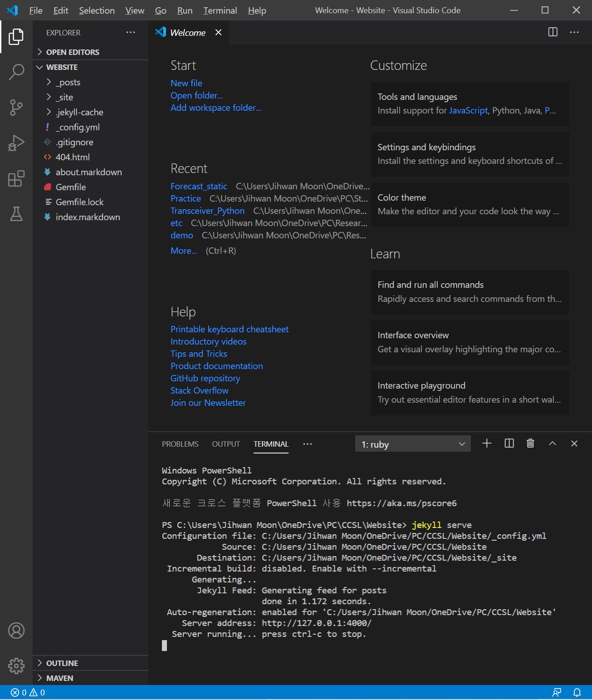The width and height of the screenshot is (592, 700).
Task: Open Source Control view icon
Action: click(x=16, y=108)
